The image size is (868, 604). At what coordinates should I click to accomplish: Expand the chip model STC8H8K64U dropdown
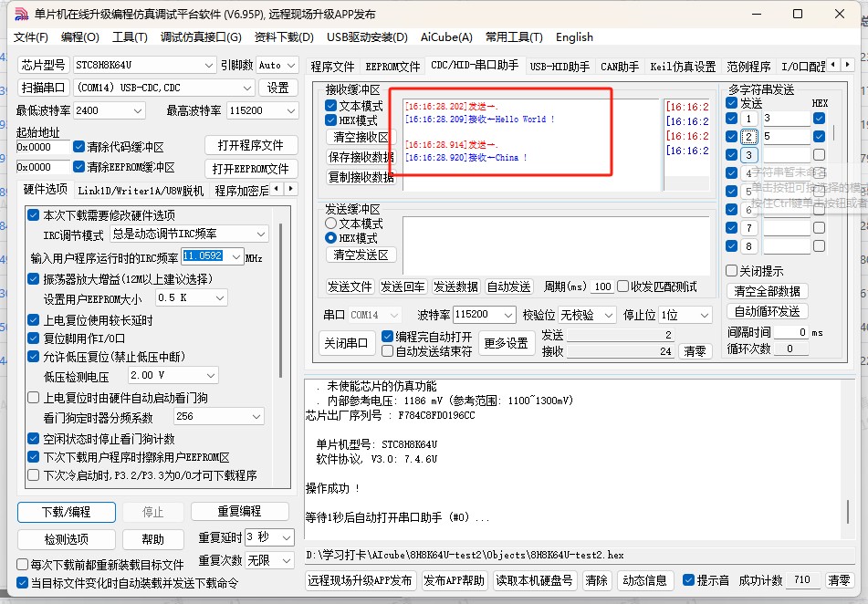tap(209, 66)
